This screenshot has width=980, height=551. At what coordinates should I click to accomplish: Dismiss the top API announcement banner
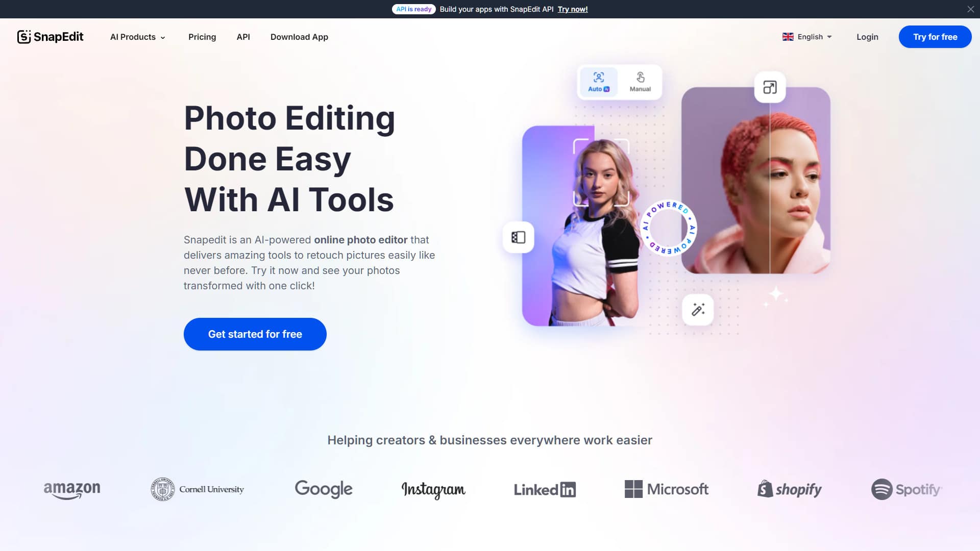coord(970,9)
